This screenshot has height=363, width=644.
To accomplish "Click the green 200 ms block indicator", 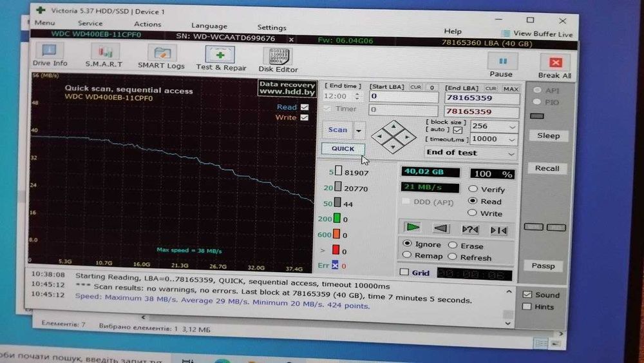I will click(x=337, y=219).
